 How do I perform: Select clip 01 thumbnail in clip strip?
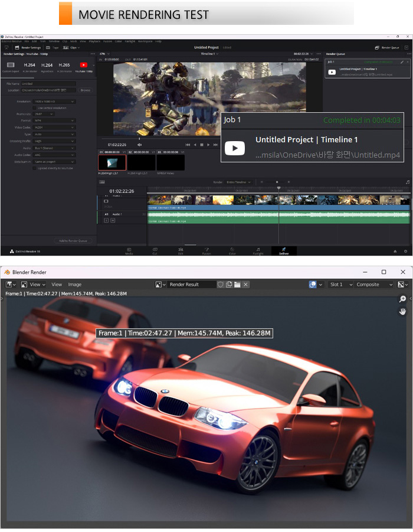(x=112, y=163)
